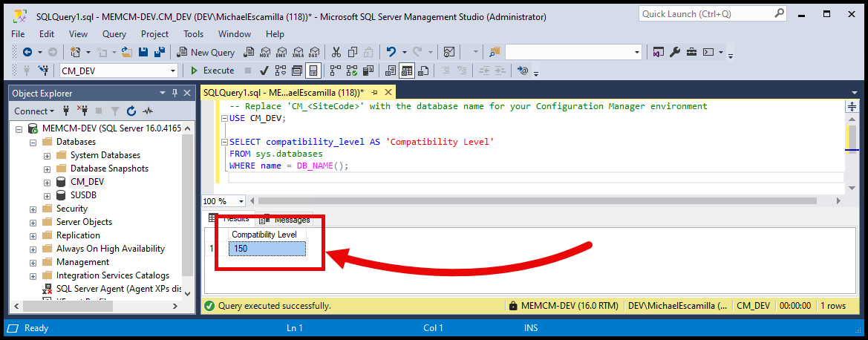Toggle Include Actual Execution Plan
The width and height of the screenshot is (868, 340).
click(x=335, y=71)
